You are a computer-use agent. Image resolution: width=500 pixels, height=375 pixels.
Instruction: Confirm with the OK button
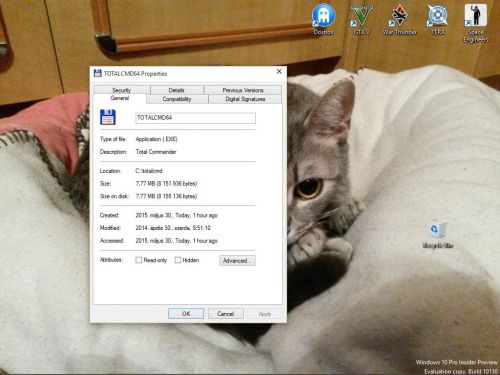tap(186, 314)
